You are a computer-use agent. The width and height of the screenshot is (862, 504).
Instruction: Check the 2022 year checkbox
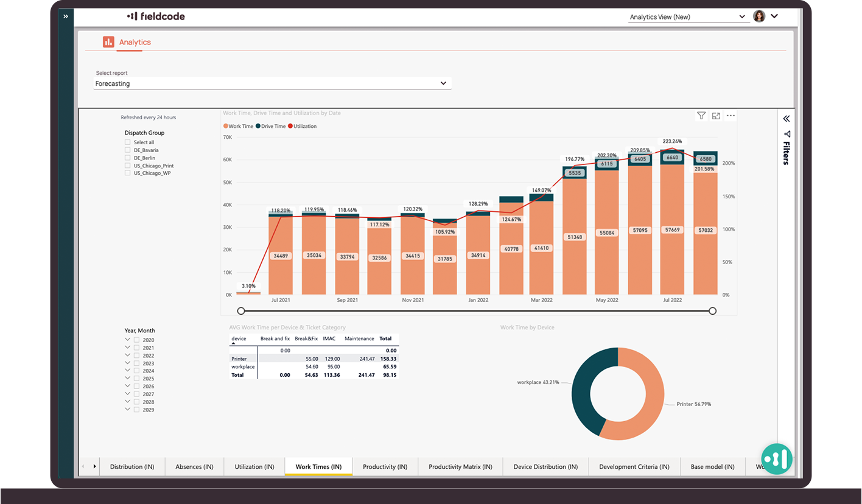(x=137, y=355)
